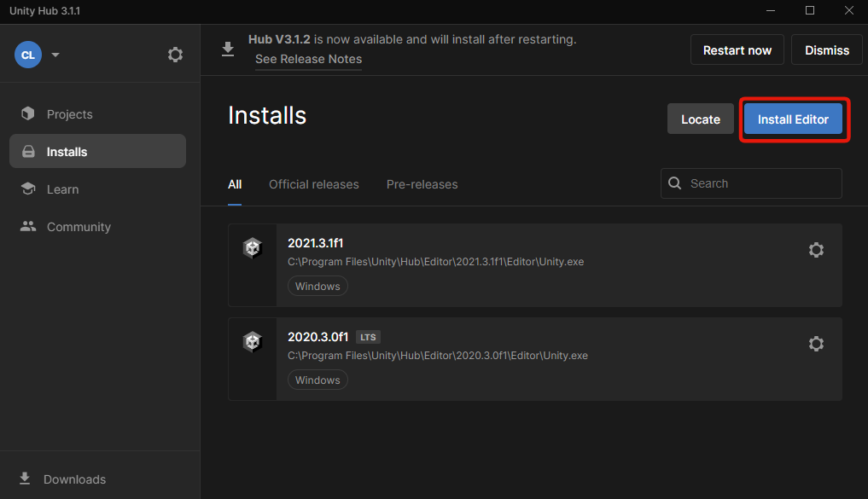Click the Locate button
Viewport: 868px width, 499px height.
click(x=700, y=119)
